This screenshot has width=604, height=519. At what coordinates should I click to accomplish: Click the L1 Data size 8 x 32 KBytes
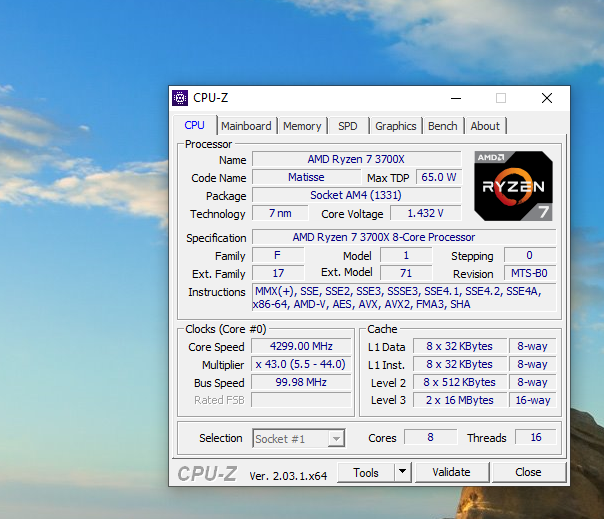(460, 346)
